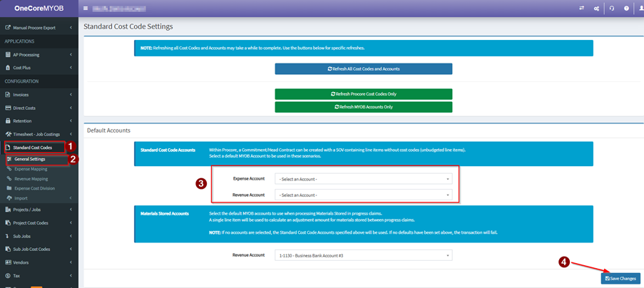
Task: Open the Expense Account dropdown
Action: tap(364, 179)
